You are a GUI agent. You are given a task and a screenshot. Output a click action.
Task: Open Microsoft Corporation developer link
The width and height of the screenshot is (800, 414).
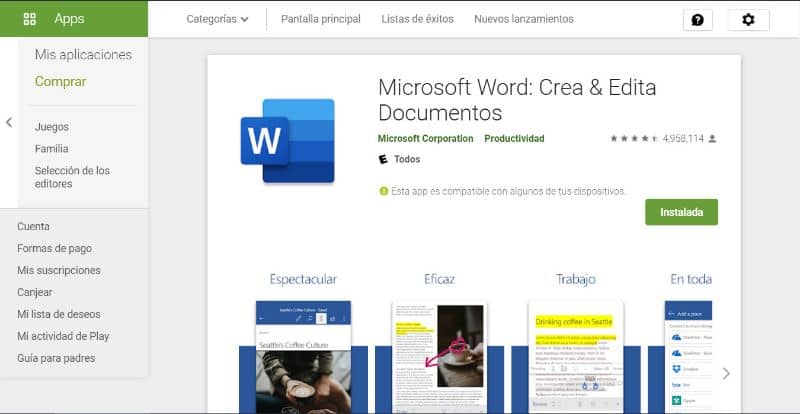(x=426, y=138)
